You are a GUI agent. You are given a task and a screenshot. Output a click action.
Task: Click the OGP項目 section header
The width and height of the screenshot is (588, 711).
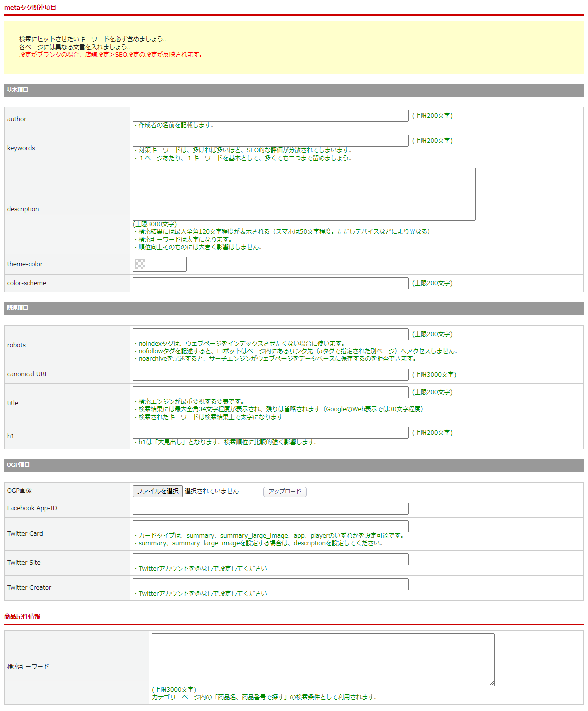coord(294,465)
